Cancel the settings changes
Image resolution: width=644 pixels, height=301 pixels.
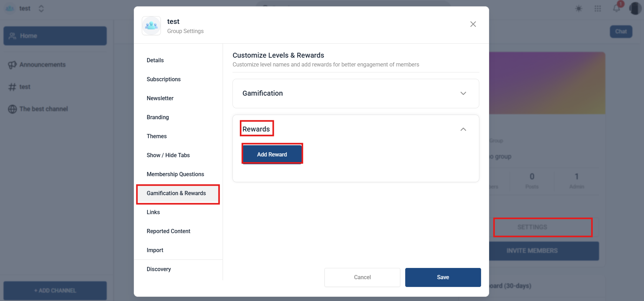[362, 277]
